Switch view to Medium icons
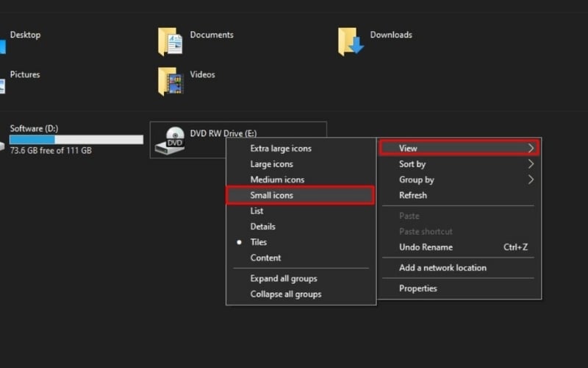Screen dimensions: 588x368 (x=301, y=180)
